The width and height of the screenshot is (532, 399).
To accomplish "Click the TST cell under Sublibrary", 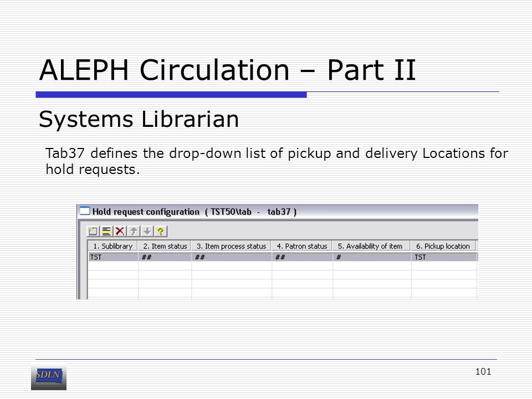I will click(x=113, y=257).
